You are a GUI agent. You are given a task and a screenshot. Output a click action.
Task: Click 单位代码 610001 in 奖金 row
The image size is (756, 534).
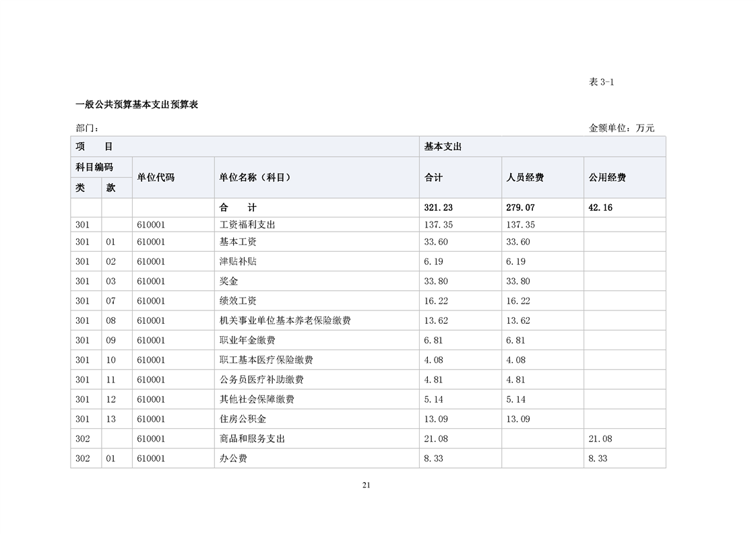click(x=151, y=281)
